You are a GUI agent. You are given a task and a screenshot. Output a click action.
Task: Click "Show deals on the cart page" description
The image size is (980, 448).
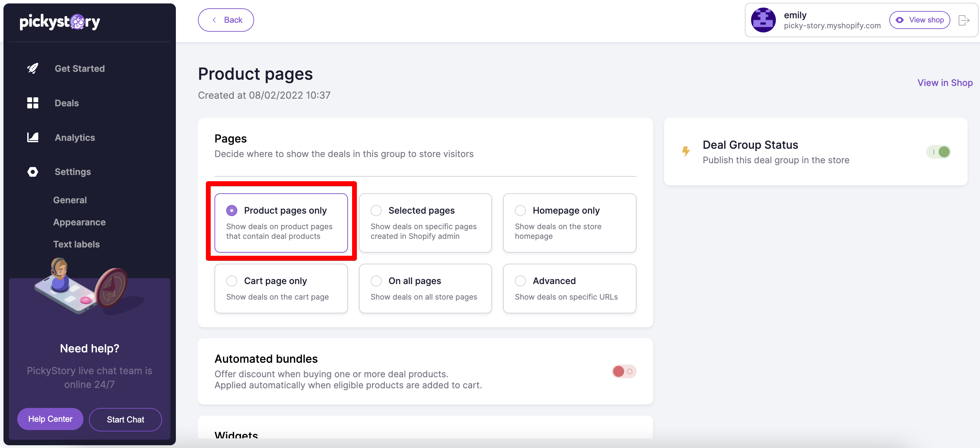[x=277, y=297]
